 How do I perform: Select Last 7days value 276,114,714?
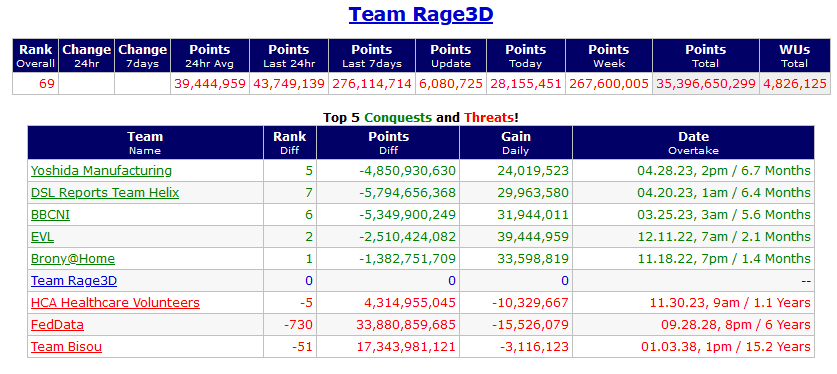[372, 84]
